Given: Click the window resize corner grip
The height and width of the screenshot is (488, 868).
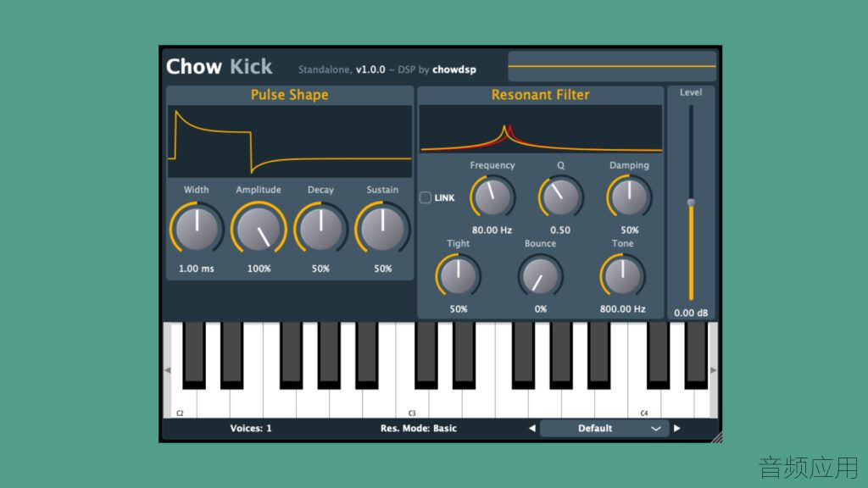Looking at the screenshot, I should click(716, 437).
